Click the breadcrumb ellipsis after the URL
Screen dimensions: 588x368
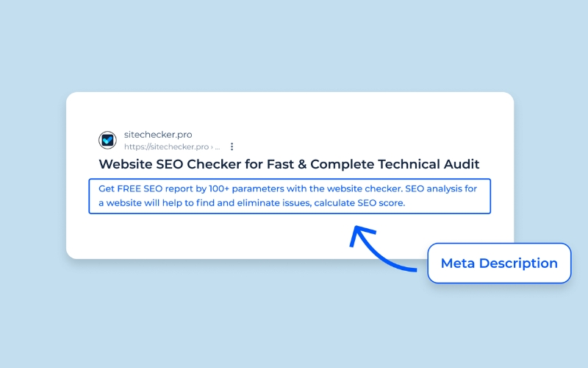point(217,147)
